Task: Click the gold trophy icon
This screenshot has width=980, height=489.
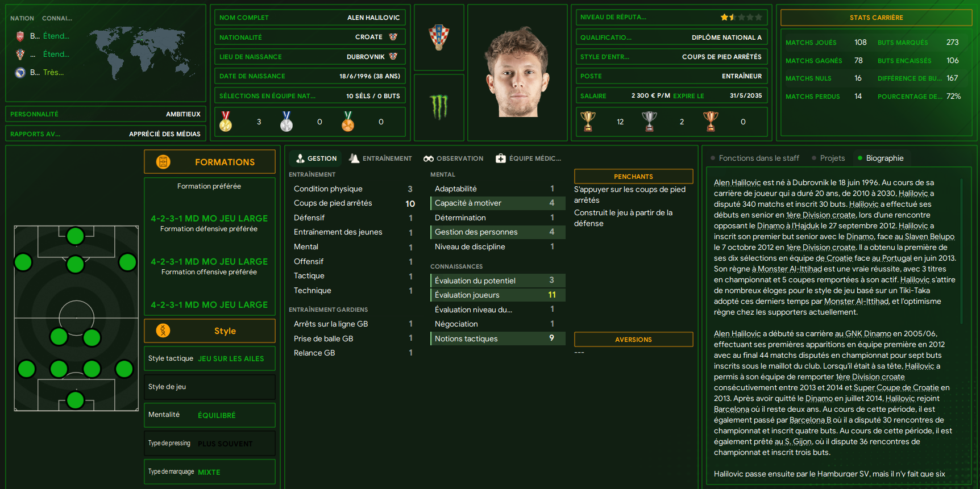Action: point(588,121)
